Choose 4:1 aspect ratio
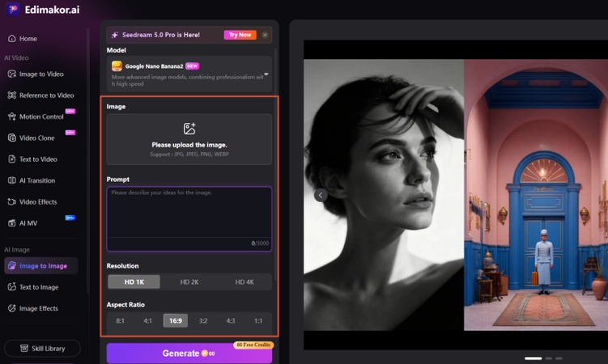 pyautogui.click(x=147, y=320)
